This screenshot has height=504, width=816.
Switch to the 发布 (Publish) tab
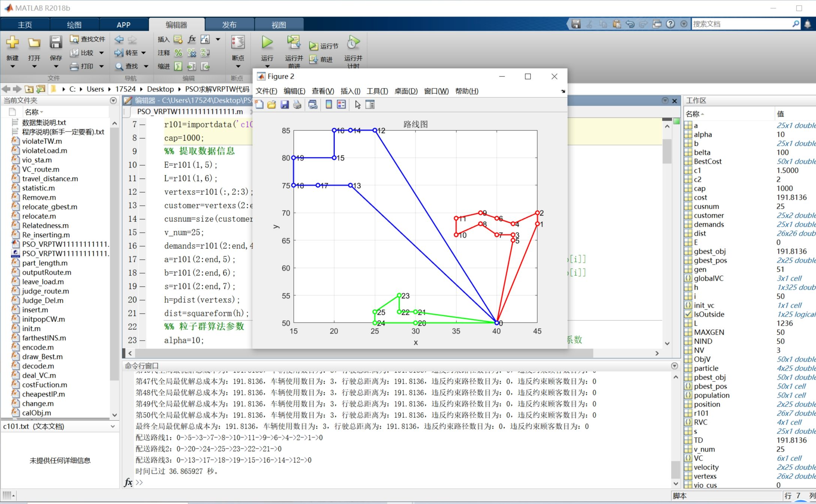click(229, 25)
